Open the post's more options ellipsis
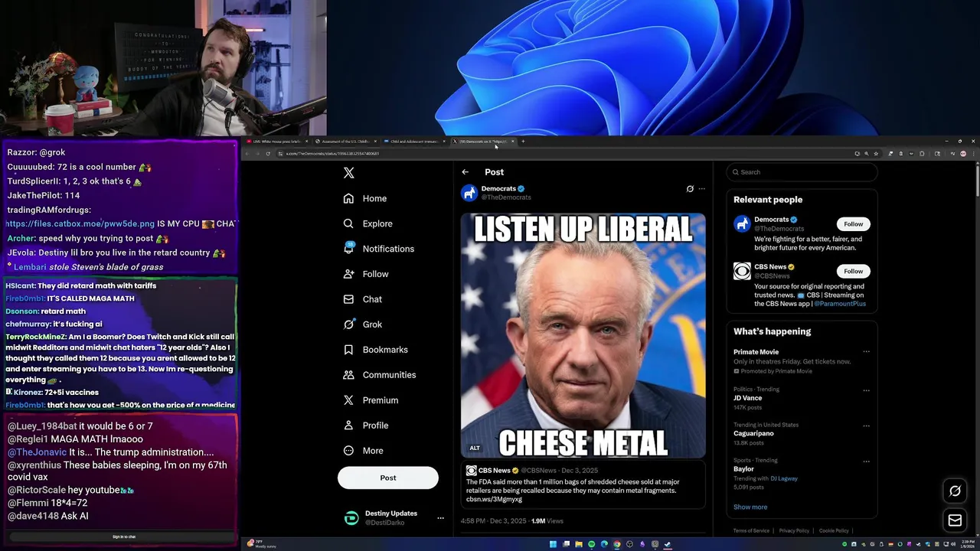This screenshot has width=980, height=551. (x=702, y=189)
